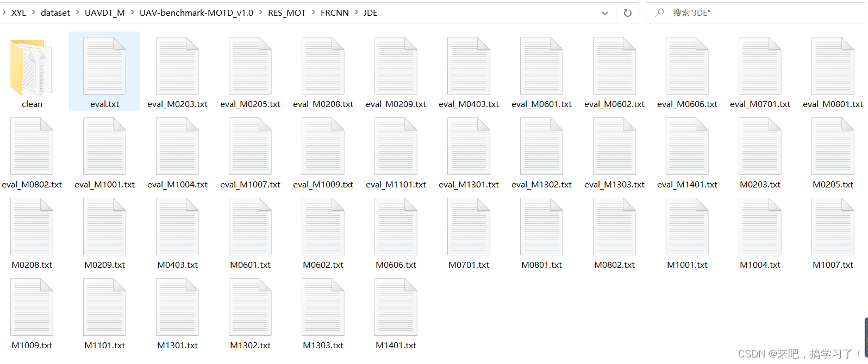The image size is (868, 364).
Task: Select eval_M1302.txt file icon
Action: click(541, 146)
